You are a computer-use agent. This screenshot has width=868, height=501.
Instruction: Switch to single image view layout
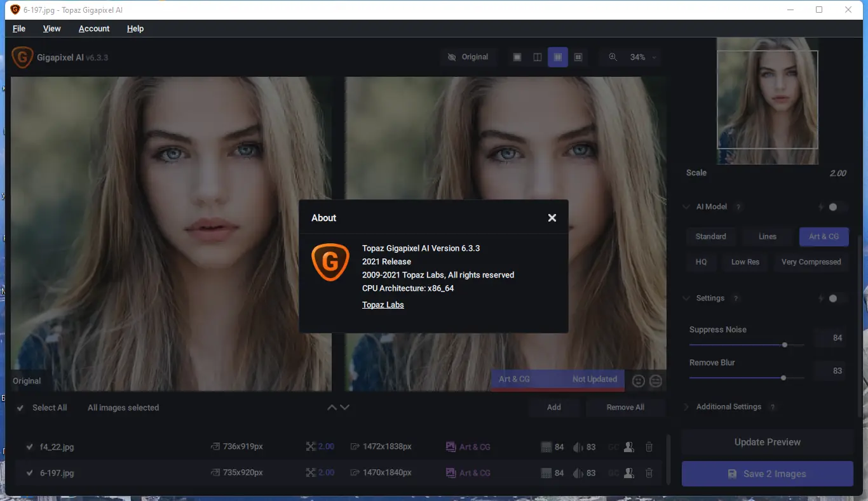[517, 57]
